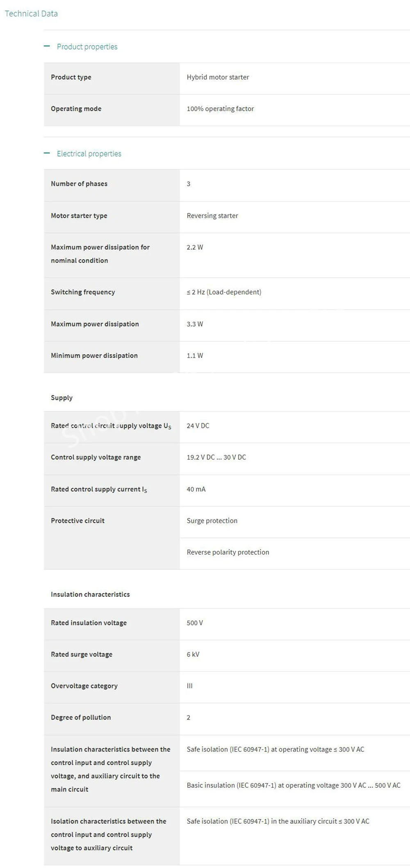Viewport: 410px width, 868px height.
Task: Click the Overvoltage category row label
Action: 84,686
